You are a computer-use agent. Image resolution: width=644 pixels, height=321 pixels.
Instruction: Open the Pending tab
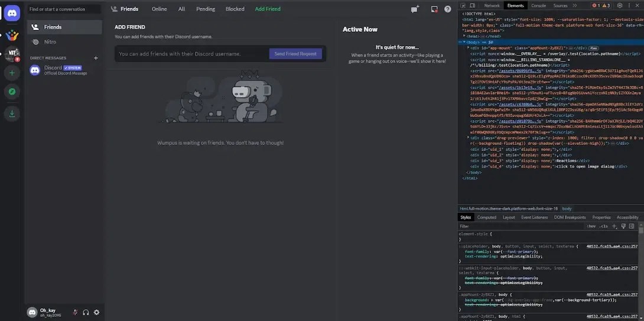(x=206, y=9)
